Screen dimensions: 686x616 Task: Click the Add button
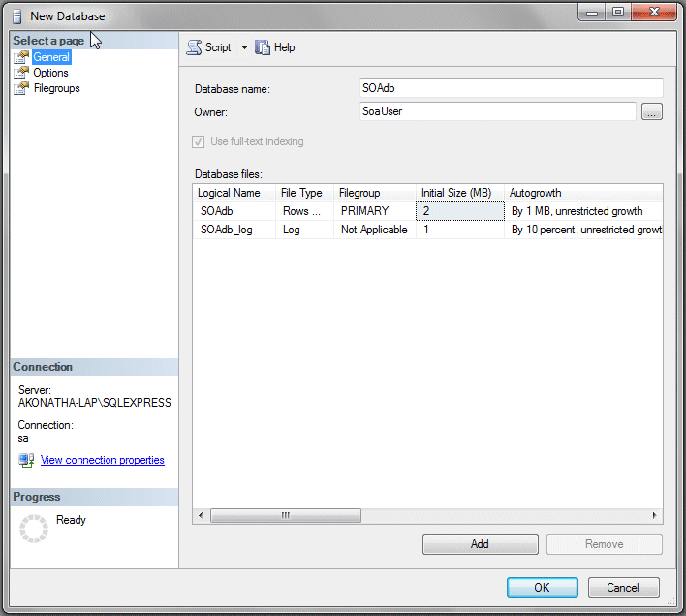pyautogui.click(x=481, y=544)
